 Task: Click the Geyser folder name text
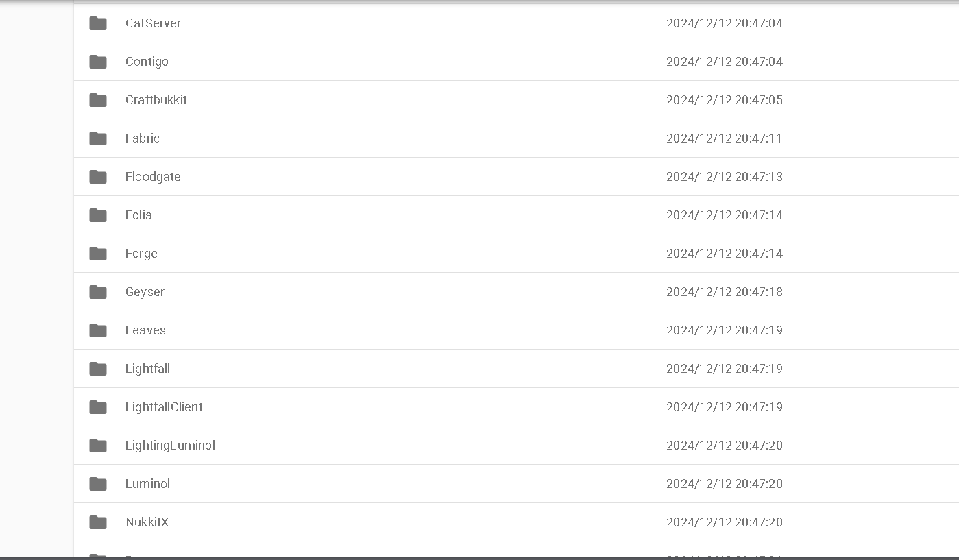[145, 292]
